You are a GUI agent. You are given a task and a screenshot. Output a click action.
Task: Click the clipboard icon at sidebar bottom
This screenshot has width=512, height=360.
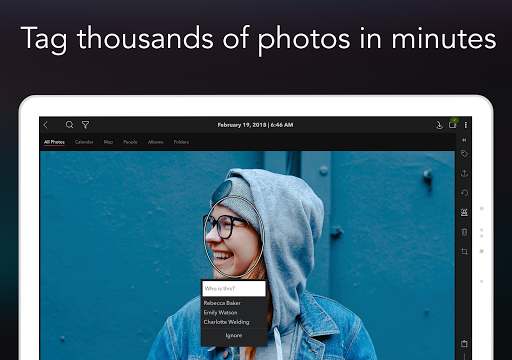click(x=464, y=343)
